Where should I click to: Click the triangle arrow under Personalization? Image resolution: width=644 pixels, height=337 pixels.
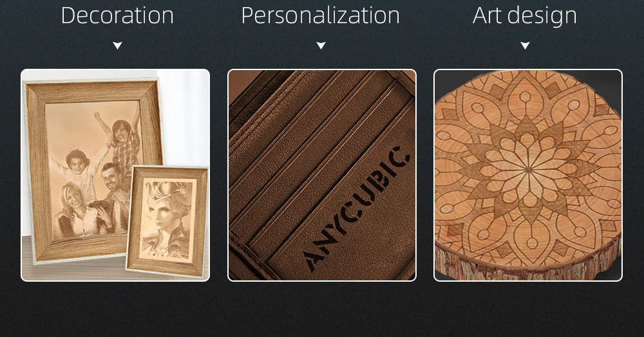click(321, 46)
